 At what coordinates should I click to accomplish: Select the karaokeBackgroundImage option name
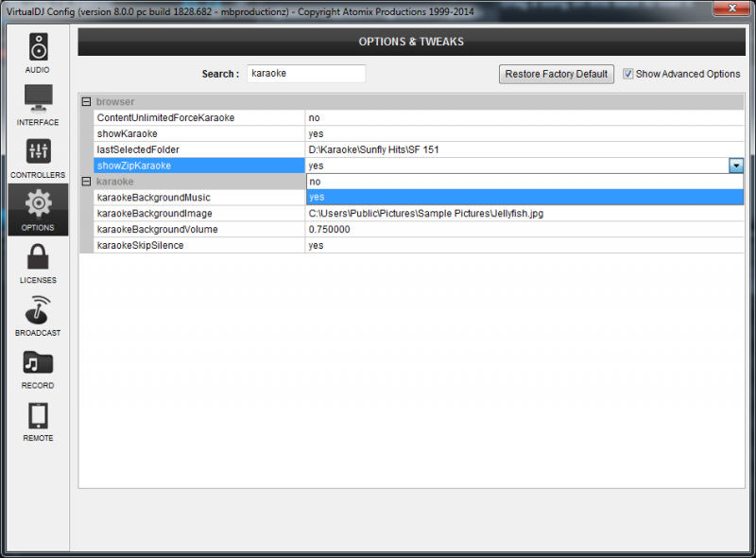click(x=155, y=214)
